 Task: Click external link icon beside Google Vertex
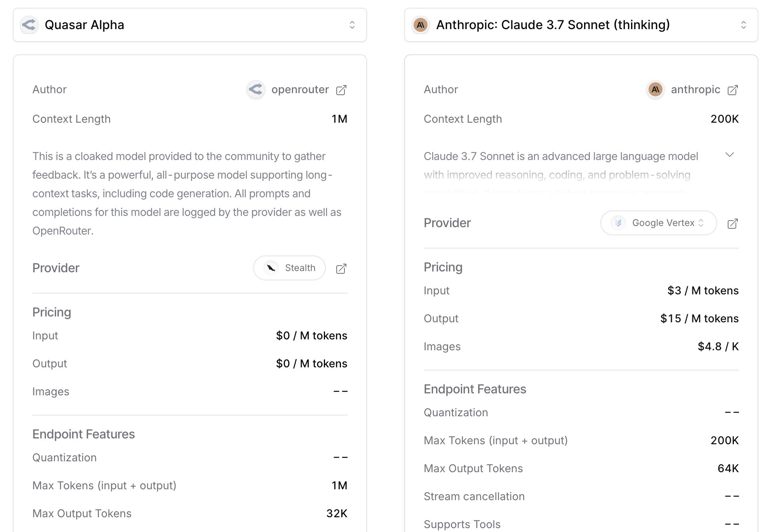coord(732,224)
